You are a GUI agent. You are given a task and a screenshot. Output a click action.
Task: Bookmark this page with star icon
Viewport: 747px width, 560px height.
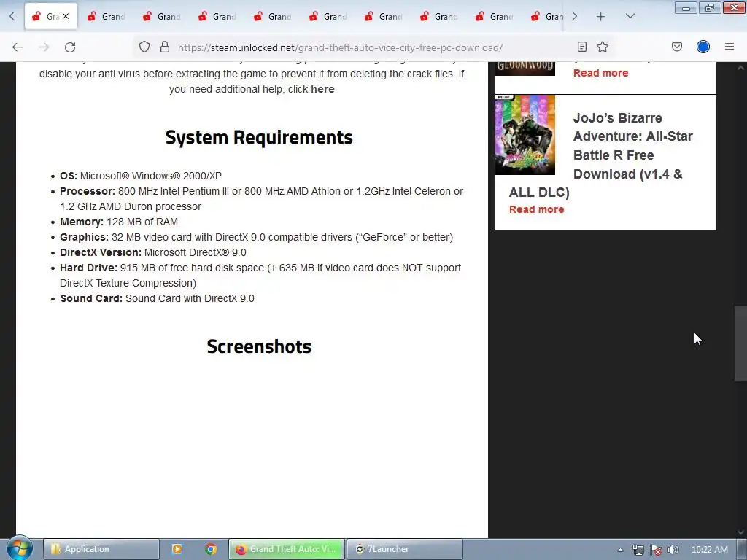coord(603,47)
